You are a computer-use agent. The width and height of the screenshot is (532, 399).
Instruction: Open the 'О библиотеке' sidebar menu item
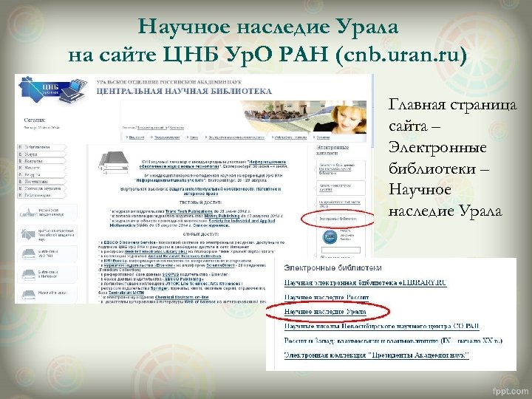click(x=41, y=147)
